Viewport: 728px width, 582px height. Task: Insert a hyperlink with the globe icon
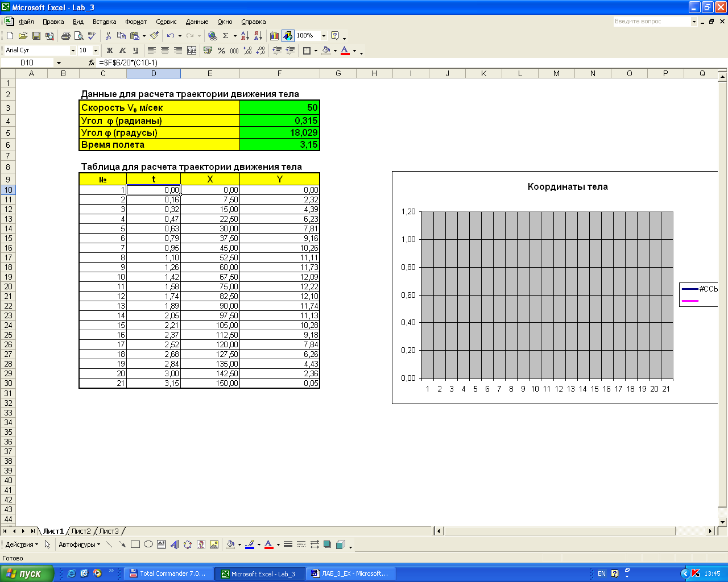(x=212, y=36)
